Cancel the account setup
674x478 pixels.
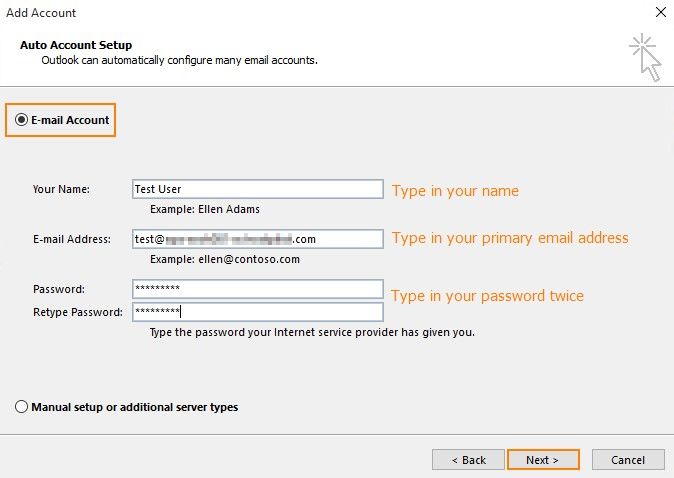628,460
